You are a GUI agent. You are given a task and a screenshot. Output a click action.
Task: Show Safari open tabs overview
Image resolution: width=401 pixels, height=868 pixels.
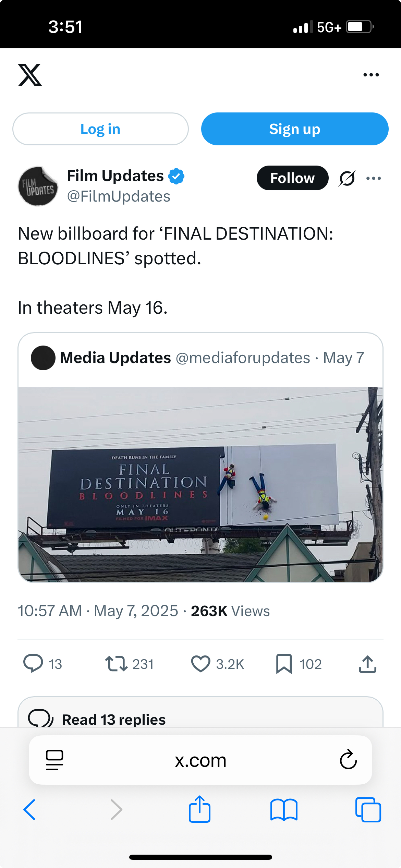[x=368, y=810]
